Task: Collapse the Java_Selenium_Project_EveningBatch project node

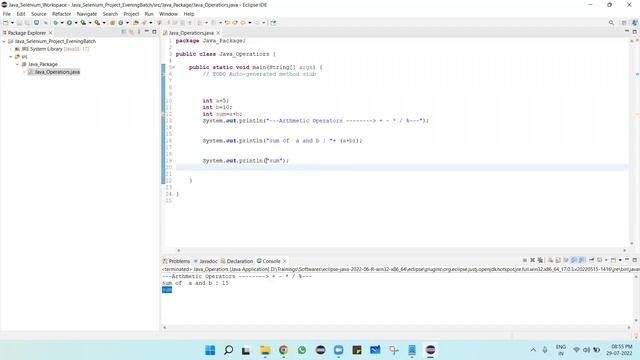Action: [x=4, y=42]
